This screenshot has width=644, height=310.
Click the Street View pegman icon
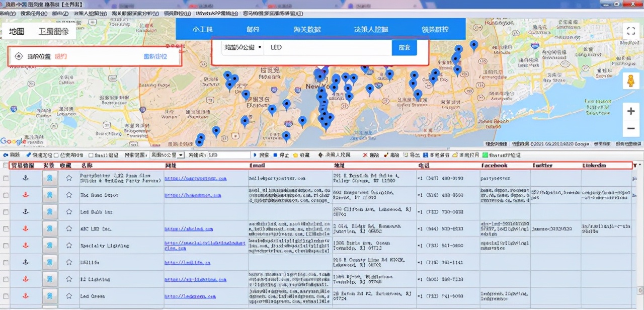(x=630, y=81)
